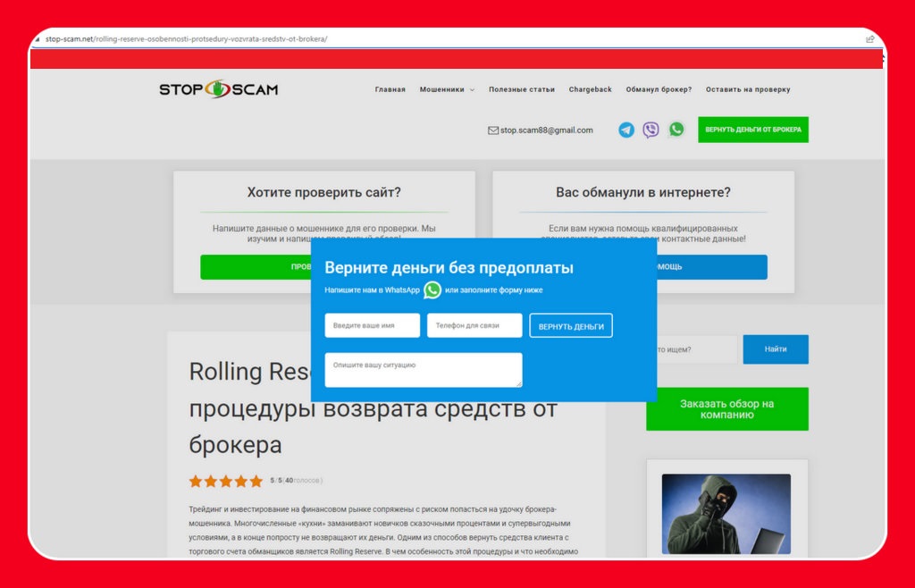This screenshot has height=588, width=915.
Task: Click the green WhatsApp icon in header
Action: (x=676, y=130)
